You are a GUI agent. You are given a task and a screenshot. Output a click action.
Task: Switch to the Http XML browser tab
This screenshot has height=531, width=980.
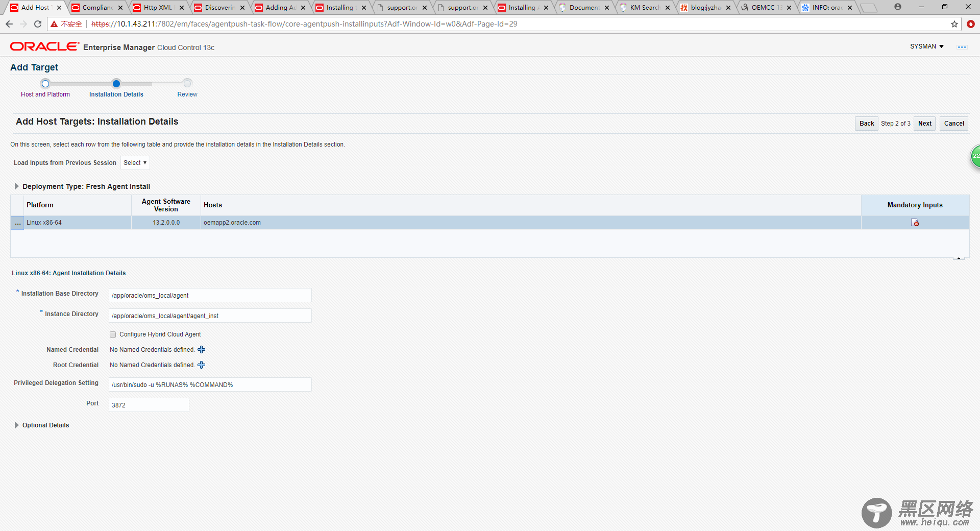(x=159, y=8)
